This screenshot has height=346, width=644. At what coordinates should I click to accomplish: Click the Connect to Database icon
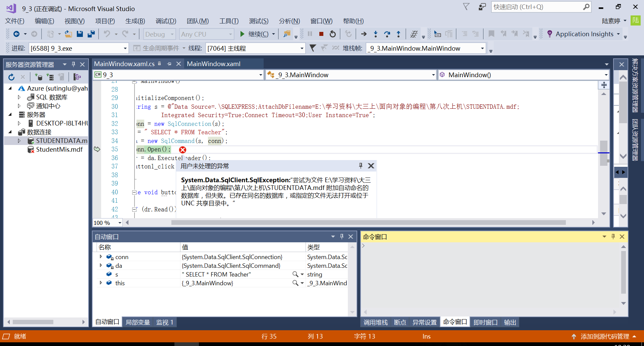[x=39, y=77]
